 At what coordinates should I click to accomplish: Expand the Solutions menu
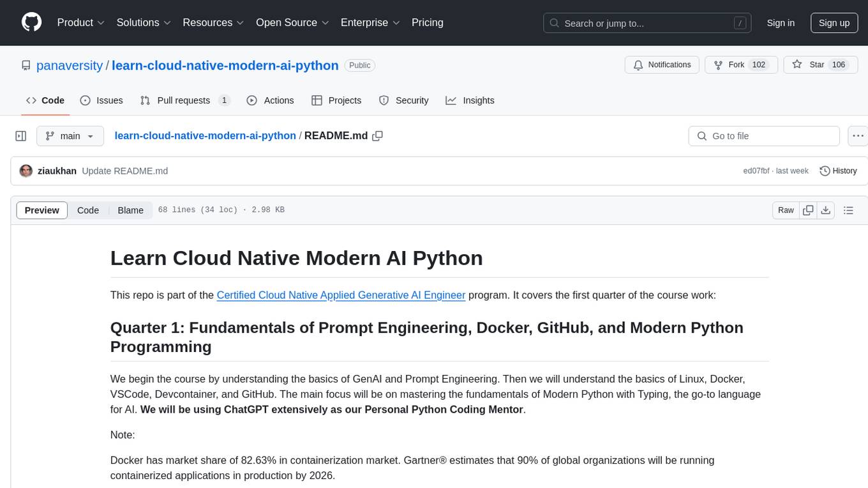click(x=144, y=22)
